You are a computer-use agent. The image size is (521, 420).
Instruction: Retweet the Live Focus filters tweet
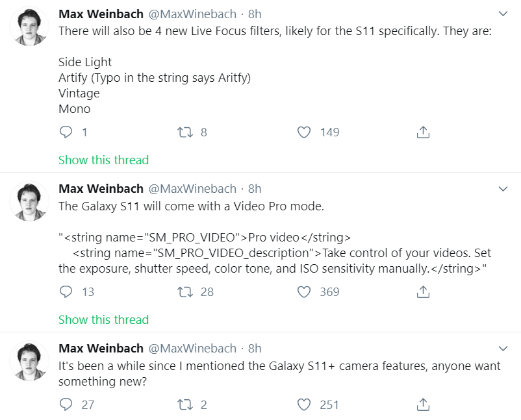(x=184, y=132)
